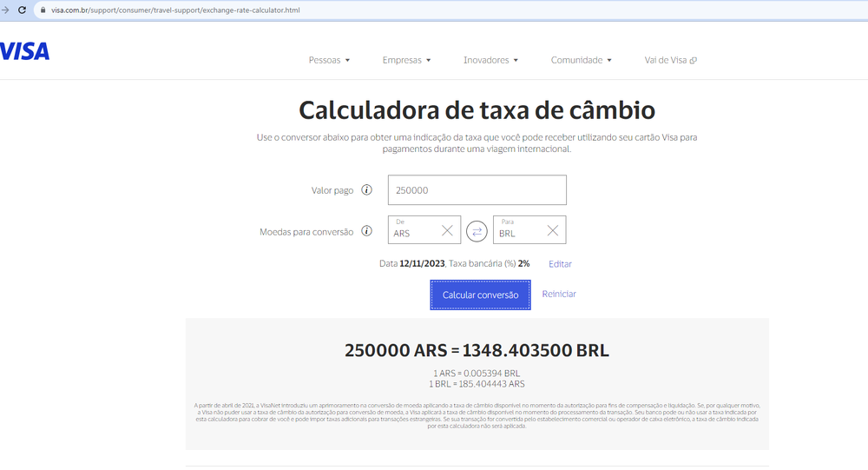Click the Reiniciar link

coord(559,295)
